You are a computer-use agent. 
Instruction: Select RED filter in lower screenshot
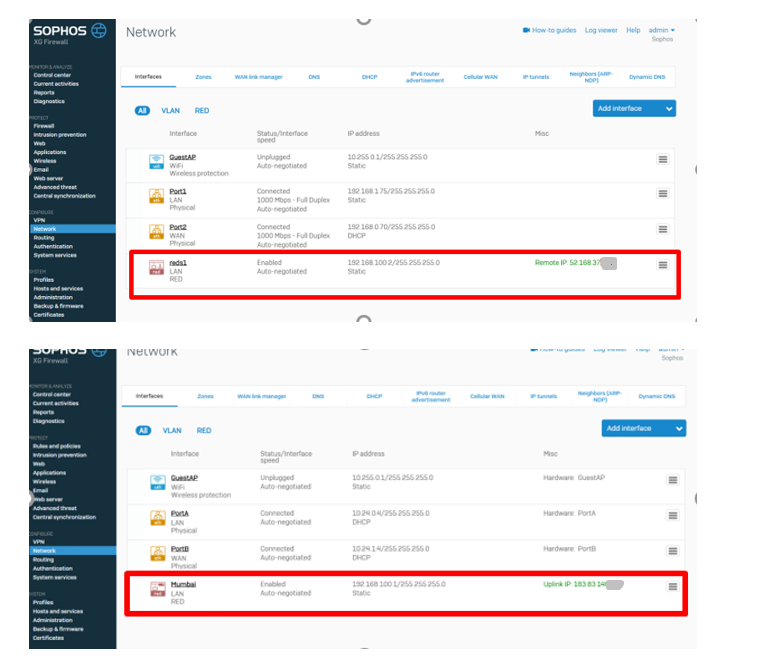204,430
